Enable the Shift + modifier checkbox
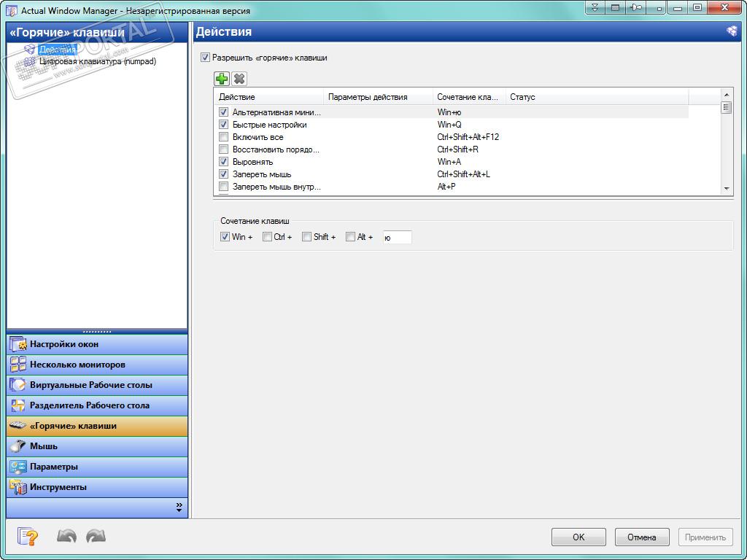The width and height of the screenshot is (747, 560). [x=307, y=237]
